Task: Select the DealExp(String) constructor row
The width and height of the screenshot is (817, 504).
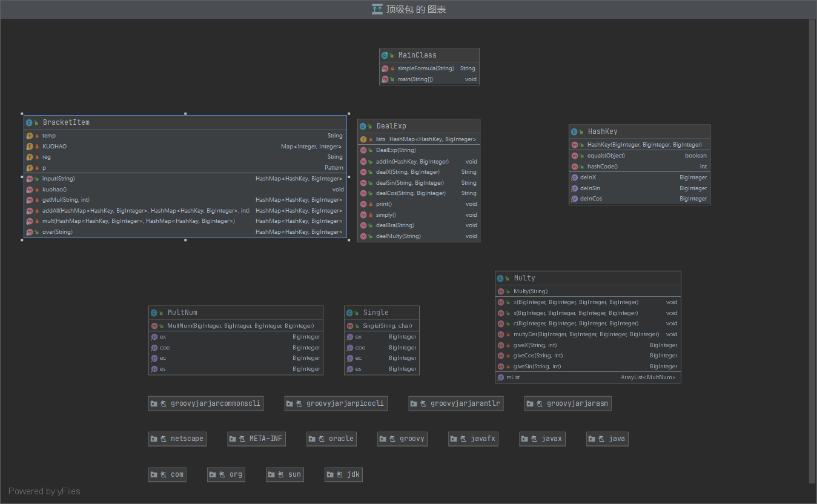Action: 418,150
